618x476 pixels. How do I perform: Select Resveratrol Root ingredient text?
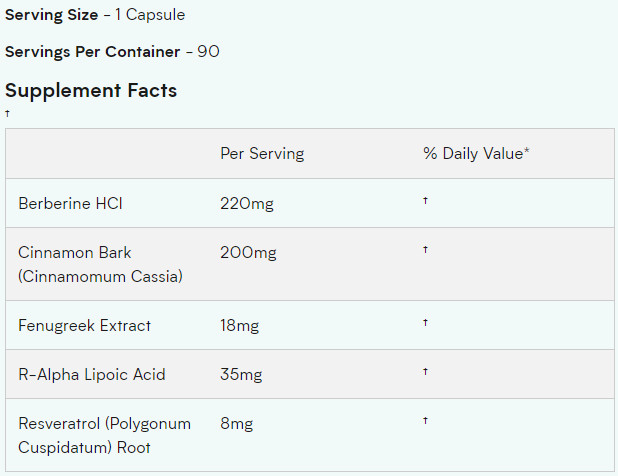click(104, 435)
